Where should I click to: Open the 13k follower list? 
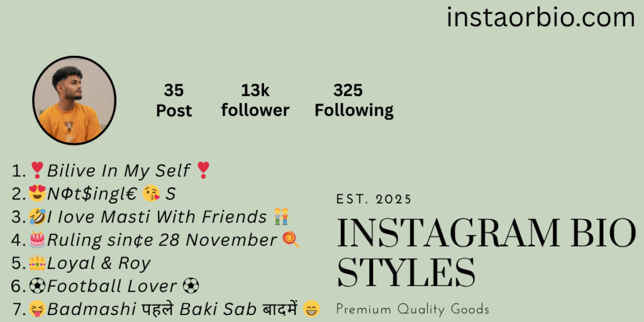[255, 100]
